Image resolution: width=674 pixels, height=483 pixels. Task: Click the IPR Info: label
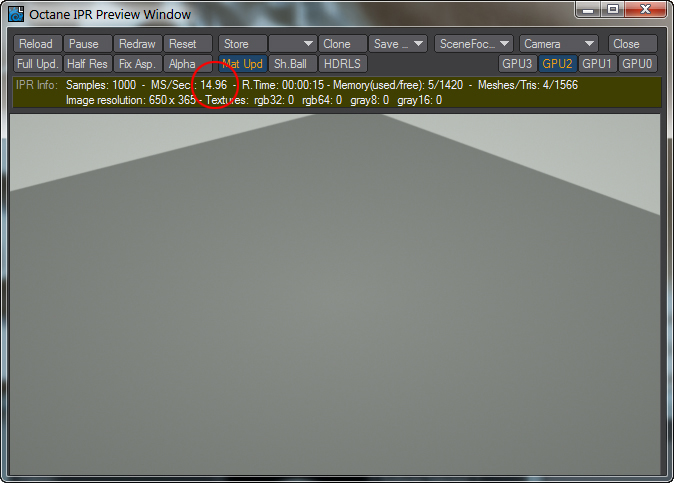pyautogui.click(x=37, y=85)
